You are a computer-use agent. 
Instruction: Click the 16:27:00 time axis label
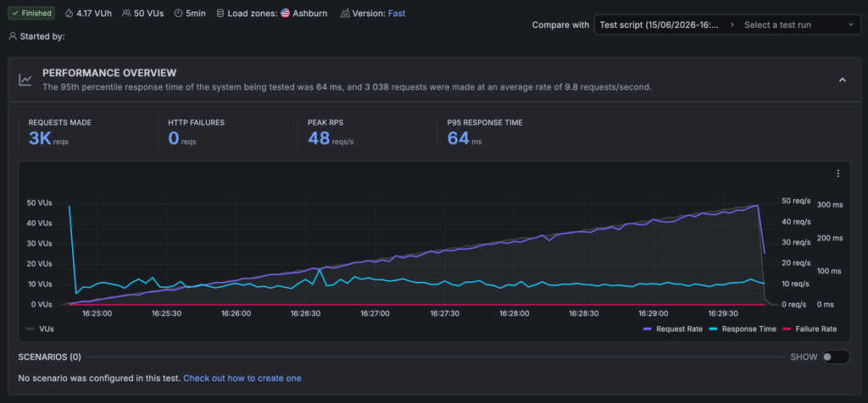375,313
